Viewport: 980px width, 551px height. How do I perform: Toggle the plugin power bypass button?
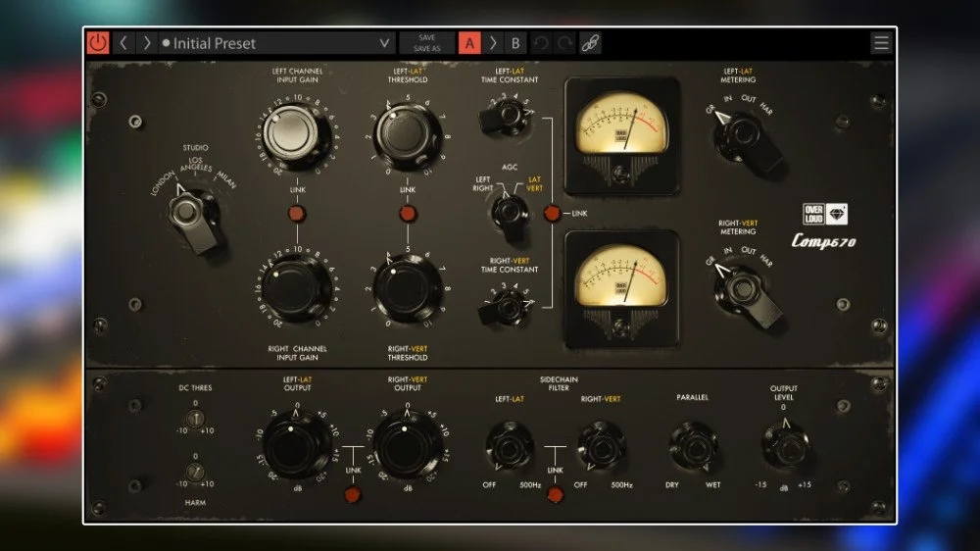97,43
